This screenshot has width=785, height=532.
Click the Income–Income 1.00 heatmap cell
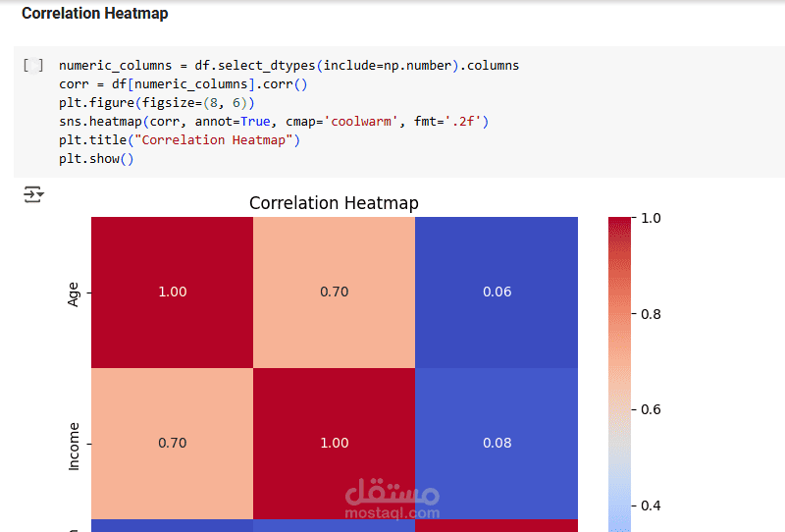click(x=334, y=444)
